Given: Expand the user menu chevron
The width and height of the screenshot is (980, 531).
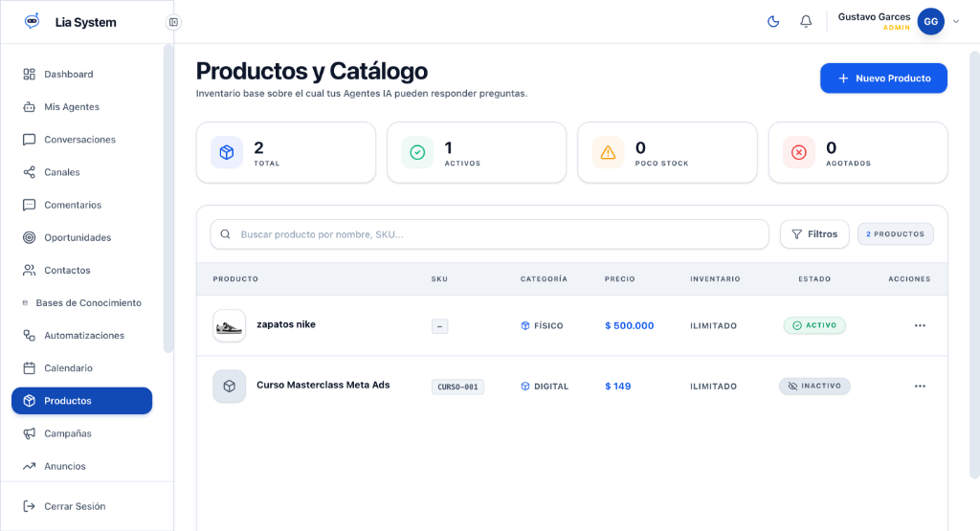Looking at the screenshot, I should (956, 21).
